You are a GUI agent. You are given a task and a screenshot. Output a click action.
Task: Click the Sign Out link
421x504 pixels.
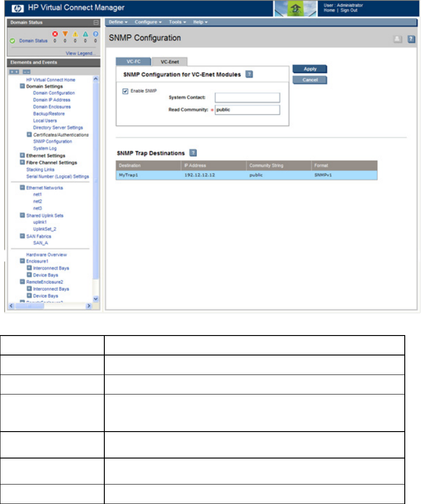coord(349,10)
